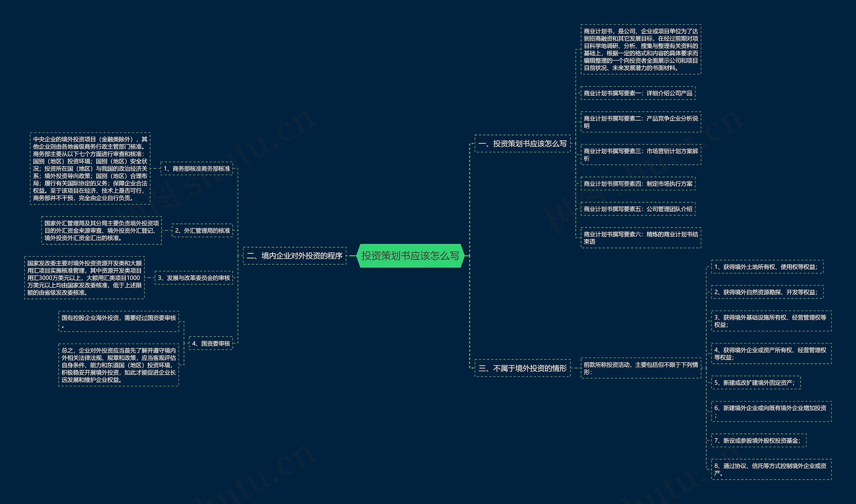Select the 商业计划书 definition paragraph box
This screenshot has height=504, width=856.
pos(641,49)
